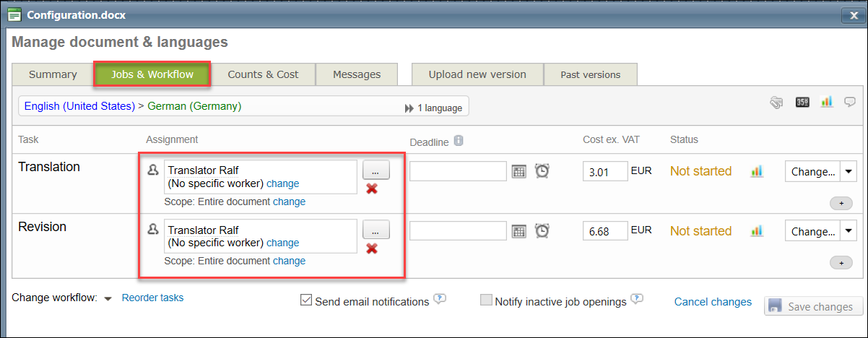Switch to Counts & Cost tab
Screen dimensions: 868x338
(x=263, y=74)
